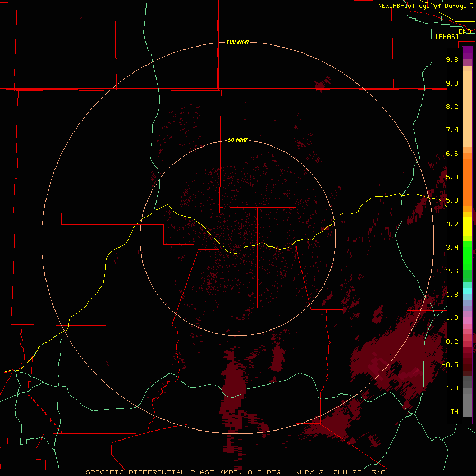The height and width of the screenshot is (476, 476).
Task: Click the Specific Differential Phase (KDP) caption
Action: click(x=237, y=472)
